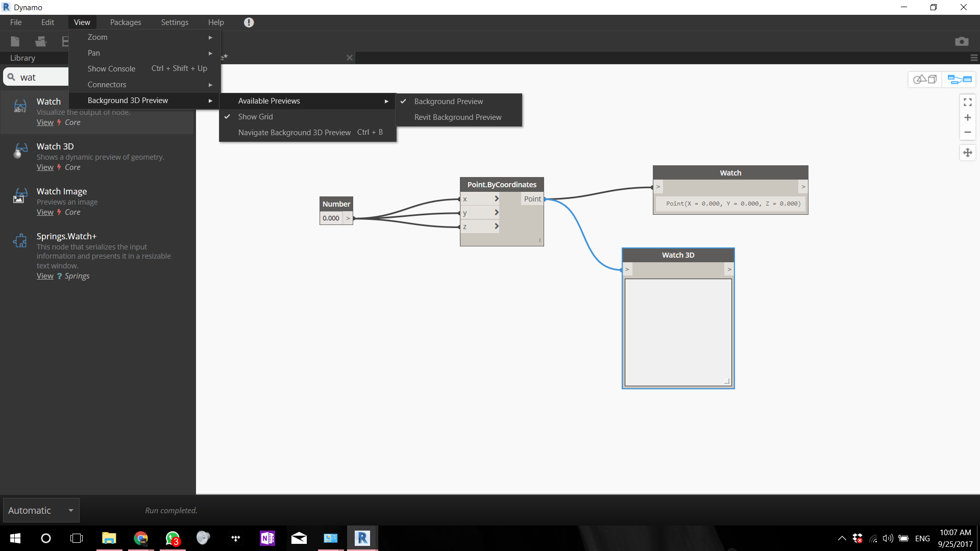
Task: Enable Revit Background Preview
Action: click(458, 117)
